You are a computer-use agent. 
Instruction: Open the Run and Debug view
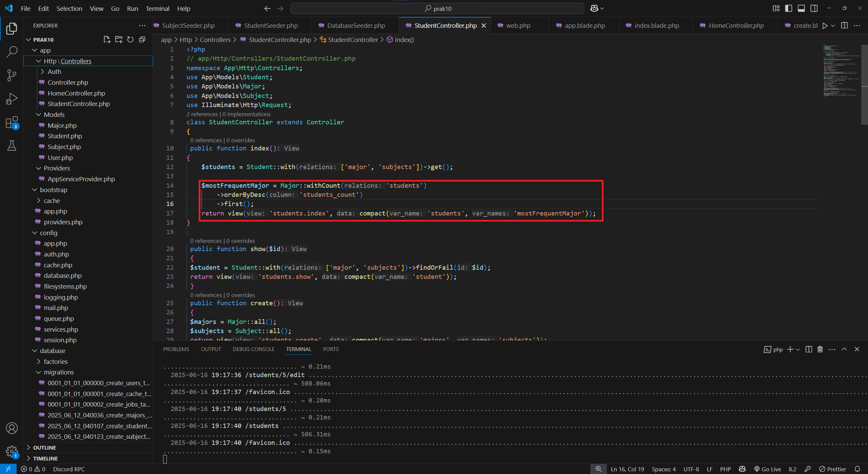[x=12, y=99]
